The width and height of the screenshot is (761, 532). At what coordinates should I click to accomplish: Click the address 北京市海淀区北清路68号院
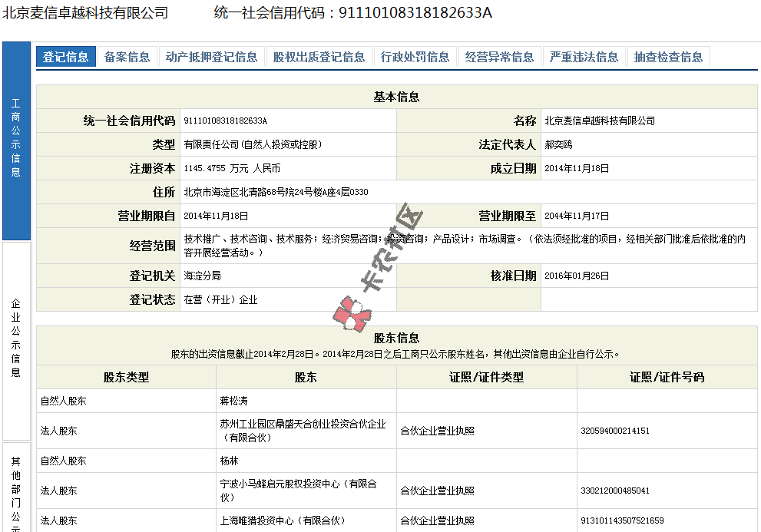coord(239,192)
